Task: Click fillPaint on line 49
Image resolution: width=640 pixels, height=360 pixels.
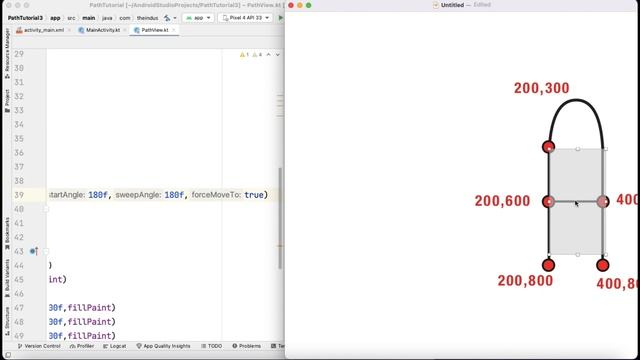Action: [x=89, y=336]
